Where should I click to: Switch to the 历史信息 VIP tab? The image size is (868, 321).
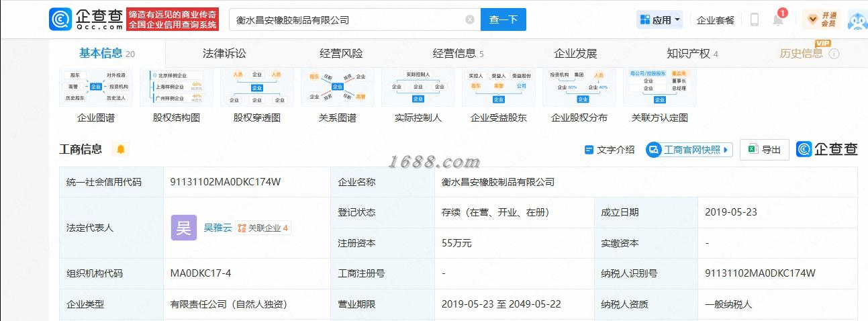[802, 53]
